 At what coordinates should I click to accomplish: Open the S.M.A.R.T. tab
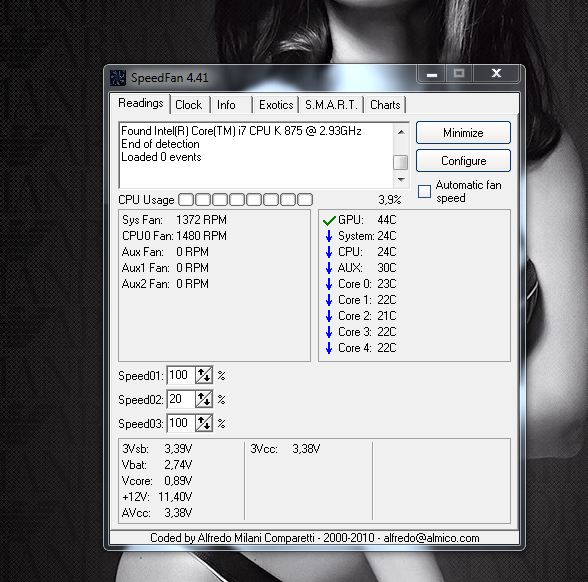332,105
